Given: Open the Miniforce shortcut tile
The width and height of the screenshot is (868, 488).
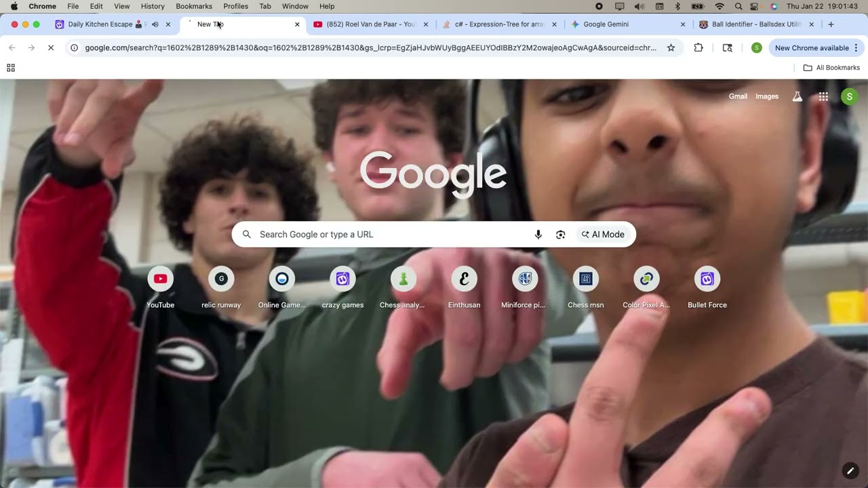Looking at the screenshot, I should pyautogui.click(x=524, y=279).
